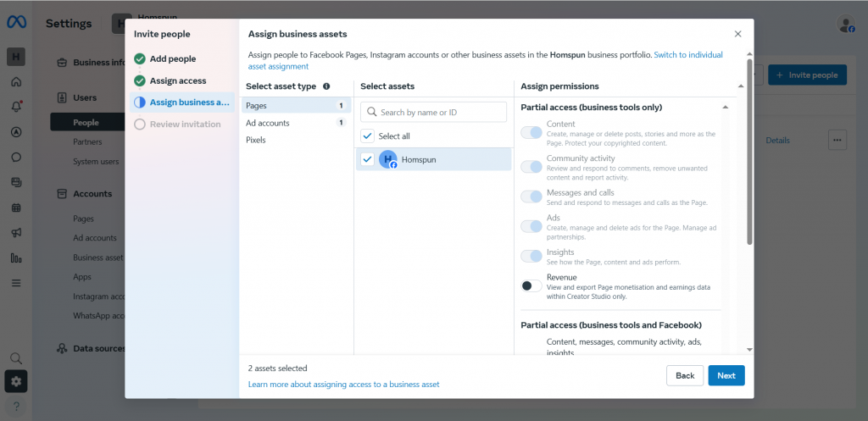Open the ads megaphone icon
Viewport: 868px width, 421px height.
[x=16, y=233]
